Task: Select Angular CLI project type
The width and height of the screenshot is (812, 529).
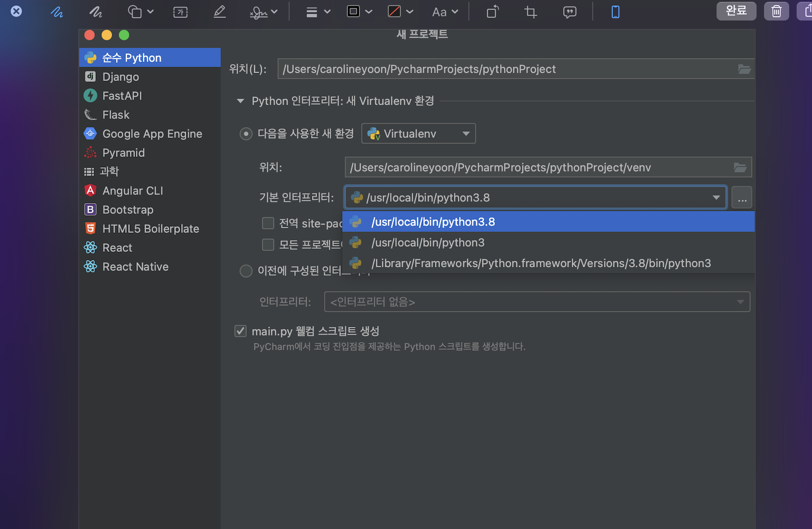Action: pos(150,191)
